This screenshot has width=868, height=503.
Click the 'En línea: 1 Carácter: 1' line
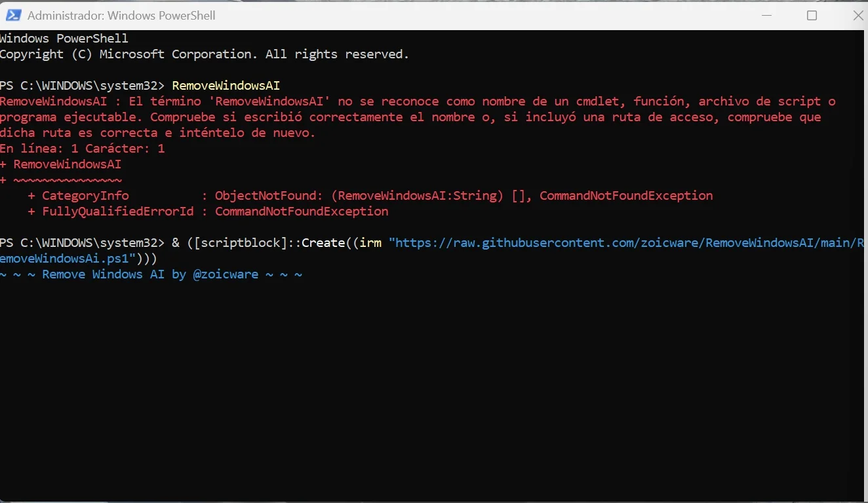pos(83,149)
